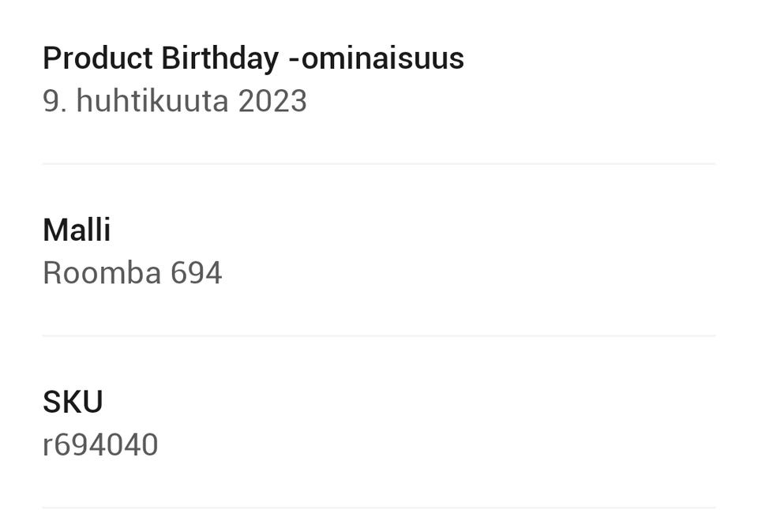This screenshot has width=758, height=532.
Task: Select the Roomba 694 model value
Action: 132,273
